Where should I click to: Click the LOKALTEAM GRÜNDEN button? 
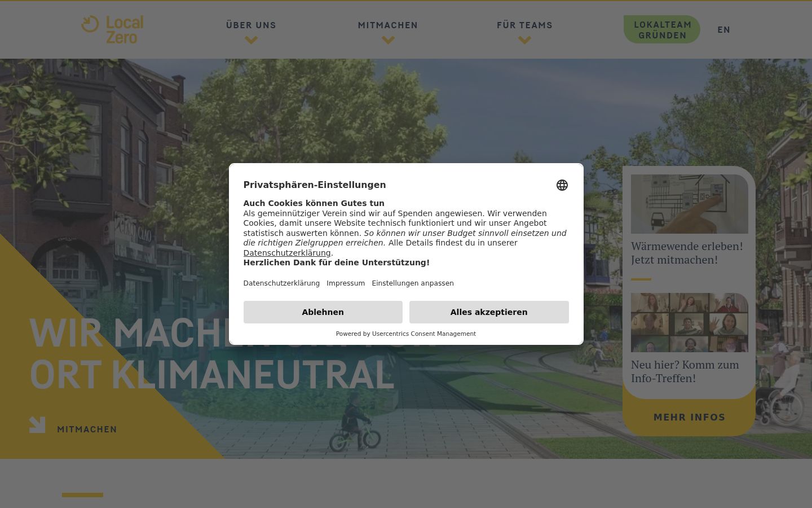(x=662, y=29)
